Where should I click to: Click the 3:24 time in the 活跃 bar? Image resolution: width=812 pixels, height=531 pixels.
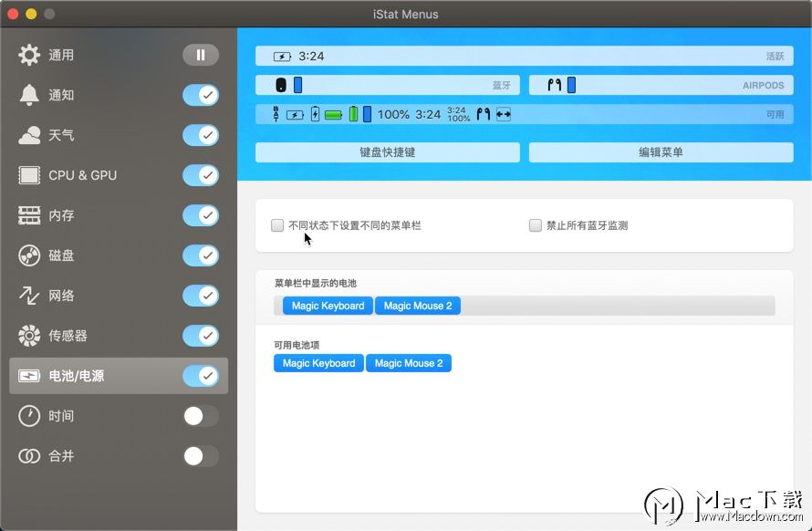[311, 57]
